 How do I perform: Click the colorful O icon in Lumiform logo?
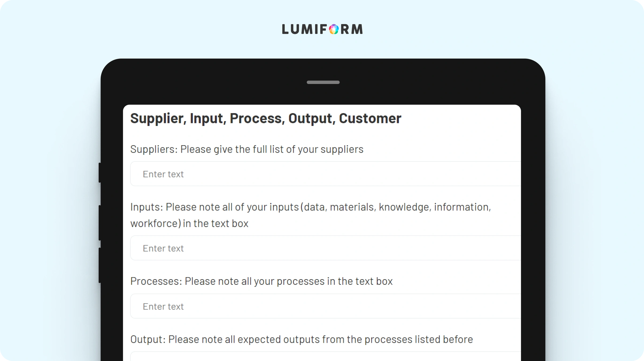point(334,29)
